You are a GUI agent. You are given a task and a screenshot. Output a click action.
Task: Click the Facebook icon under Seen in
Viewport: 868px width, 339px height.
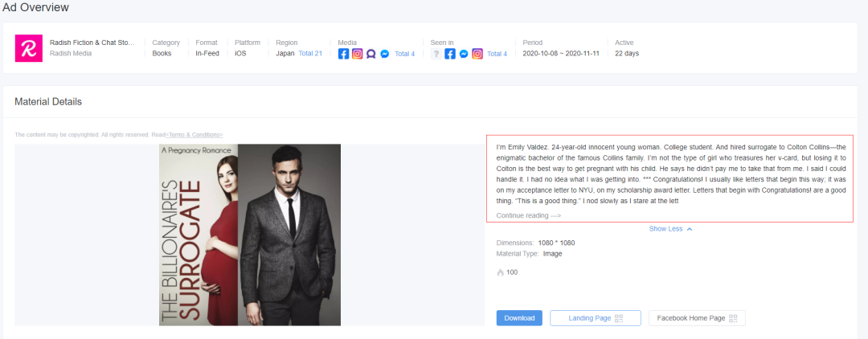pyautogui.click(x=450, y=54)
